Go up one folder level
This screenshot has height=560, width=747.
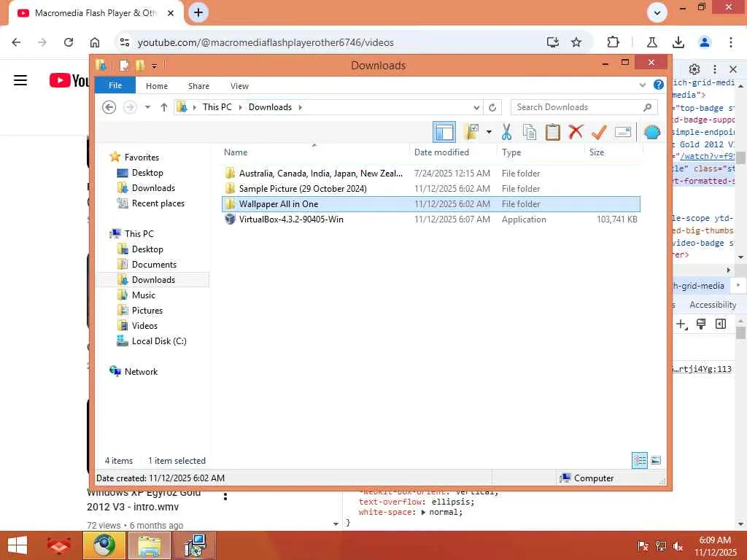[164, 107]
